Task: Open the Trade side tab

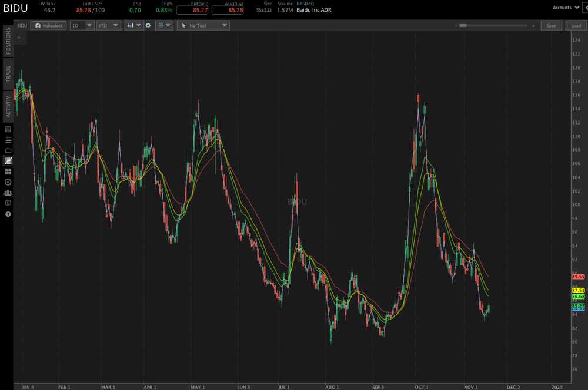Action: pyautogui.click(x=8, y=74)
